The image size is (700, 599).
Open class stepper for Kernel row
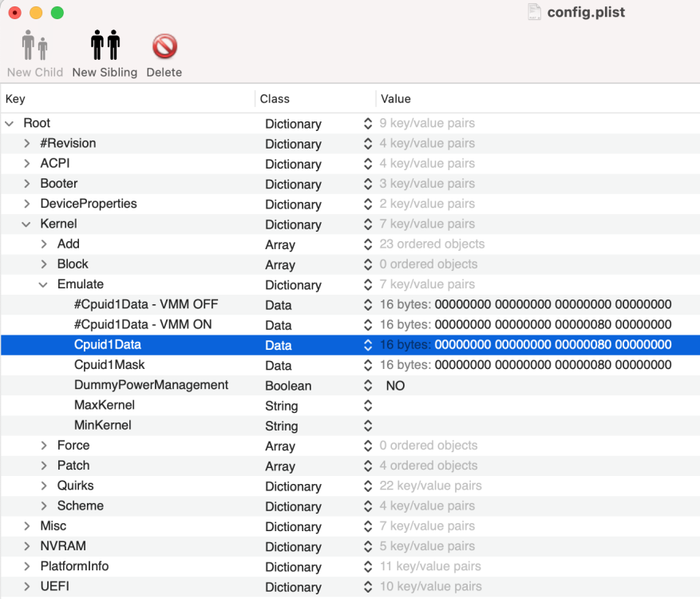point(368,224)
